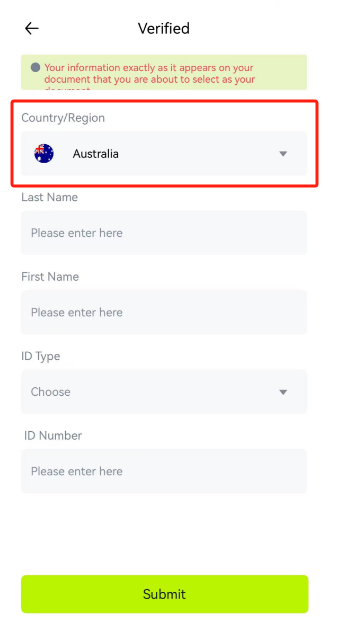Click the Verified page title
The width and height of the screenshot is (360, 620).
coord(164,28)
